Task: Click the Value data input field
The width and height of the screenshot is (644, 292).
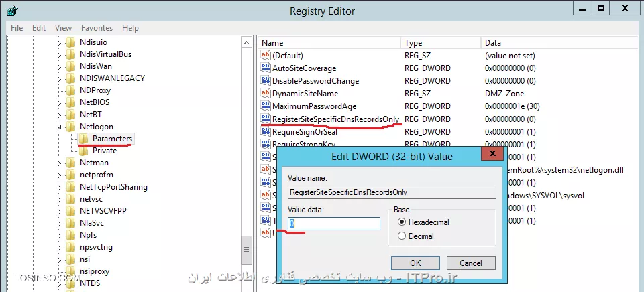Action: click(x=334, y=224)
